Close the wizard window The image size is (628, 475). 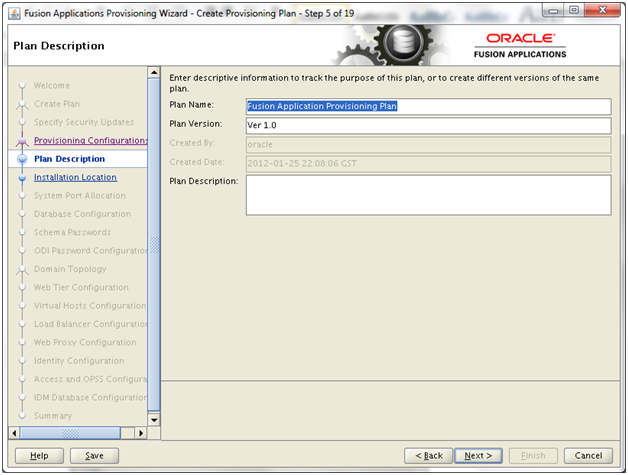(x=602, y=10)
